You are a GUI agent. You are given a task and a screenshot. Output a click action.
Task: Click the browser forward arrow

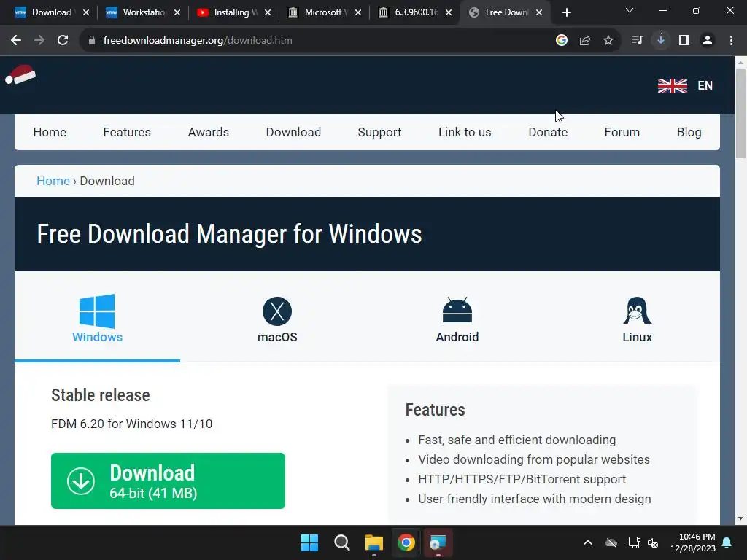pos(39,41)
